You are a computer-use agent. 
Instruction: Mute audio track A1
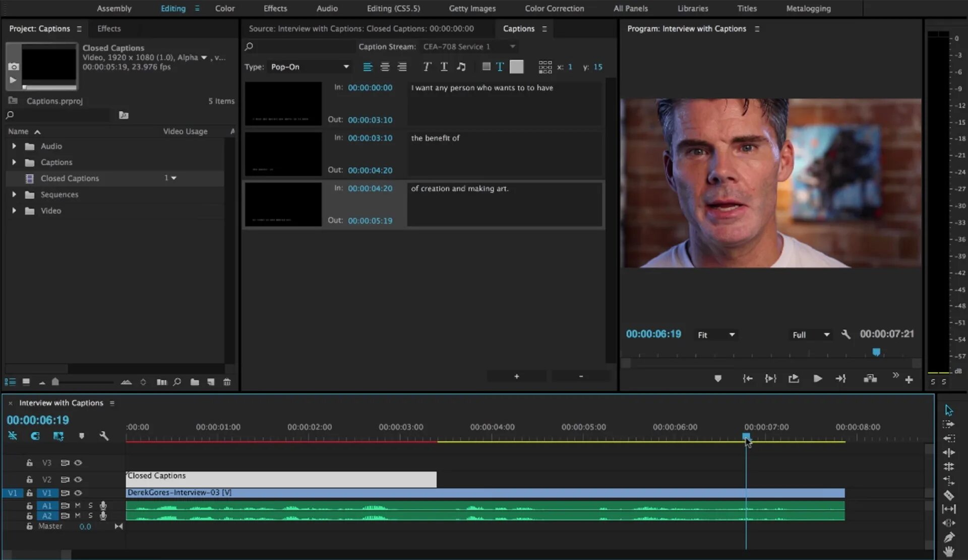(78, 505)
